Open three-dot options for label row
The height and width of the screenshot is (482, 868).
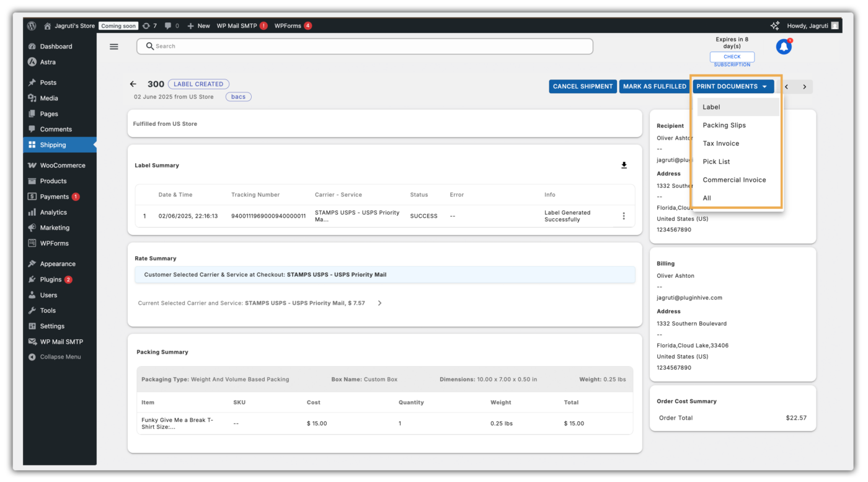pyautogui.click(x=624, y=216)
